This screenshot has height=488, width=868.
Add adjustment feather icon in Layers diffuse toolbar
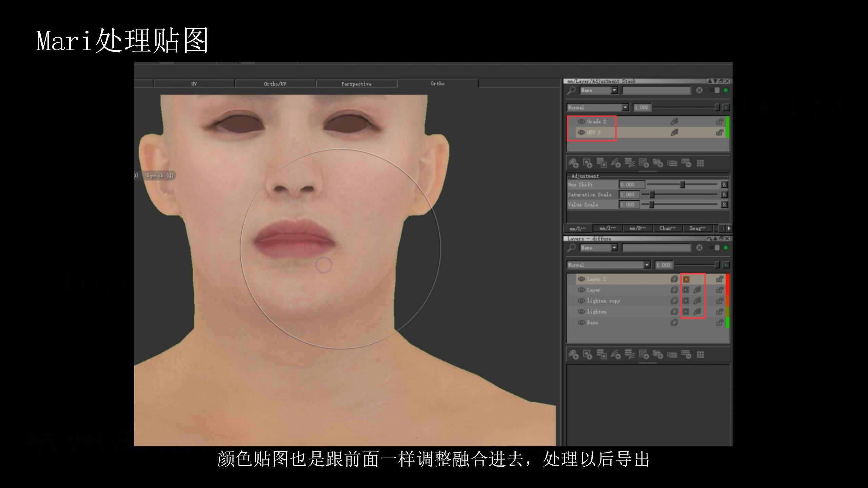point(616,354)
